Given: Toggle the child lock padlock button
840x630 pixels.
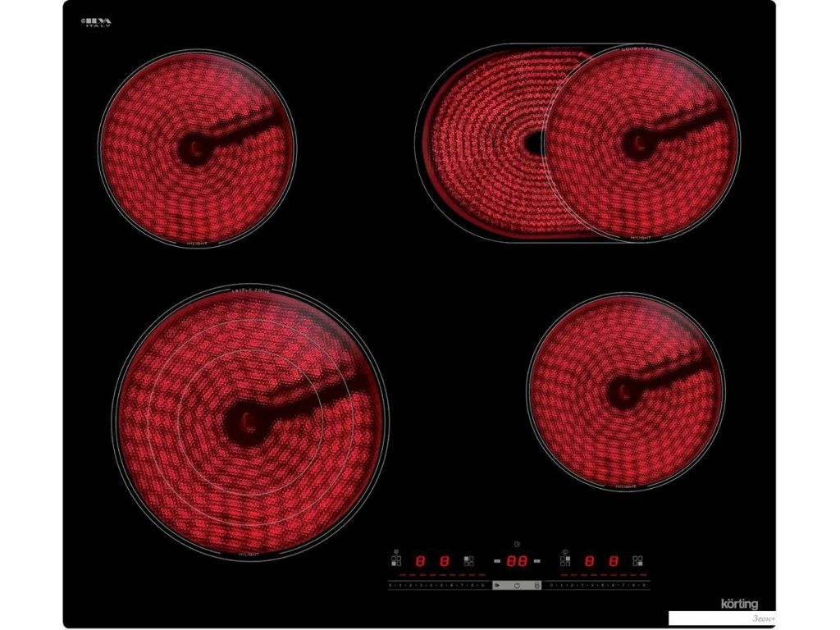Looking at the screenshot, I should point(536,586).
